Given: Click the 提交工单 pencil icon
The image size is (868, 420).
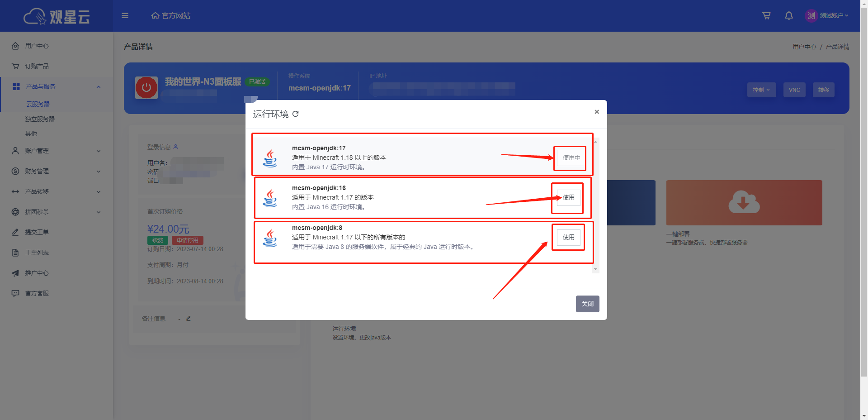Looking at the screenshot, I should [15, 232].
